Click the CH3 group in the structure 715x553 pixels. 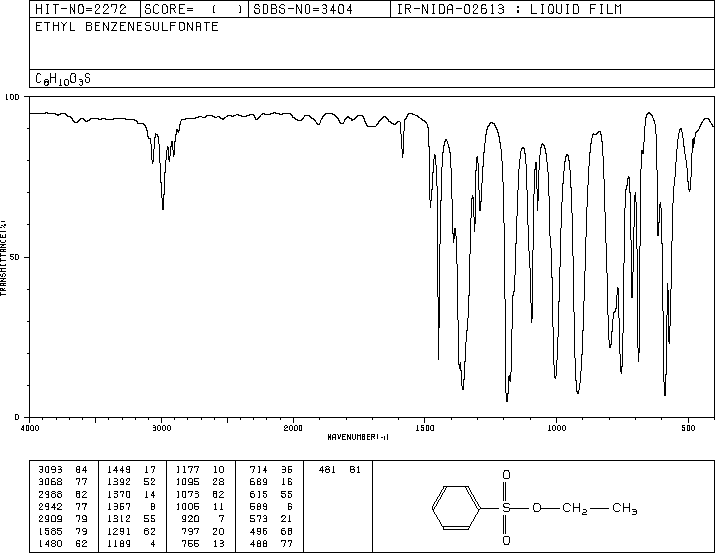[x=625, y=508]
